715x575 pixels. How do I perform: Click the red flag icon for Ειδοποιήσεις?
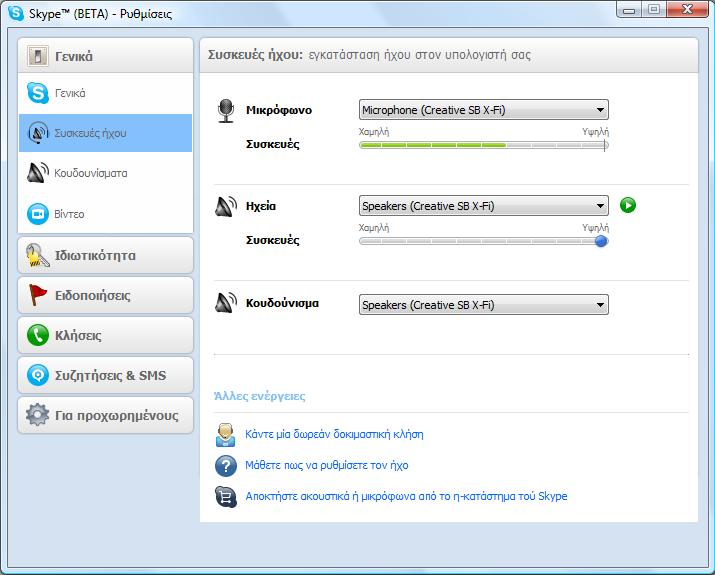[x=37, y=295]
